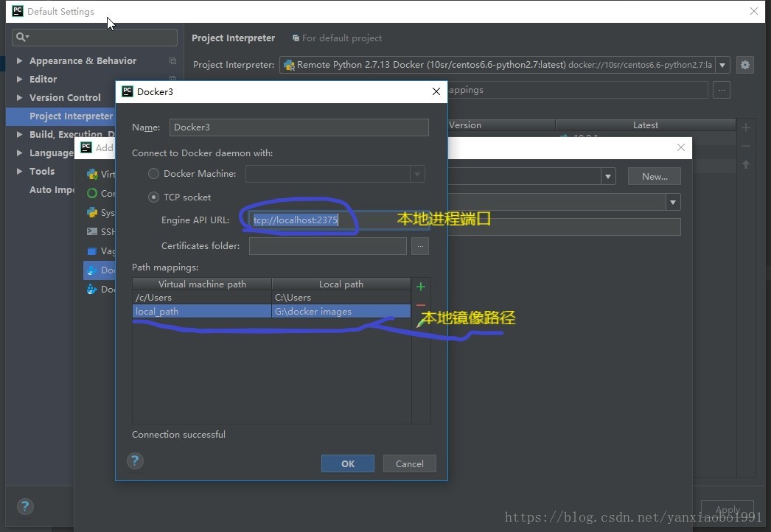Edit path mapping with the pencil icon
This screenshot has width=771, height=532.
pos(421,323)
